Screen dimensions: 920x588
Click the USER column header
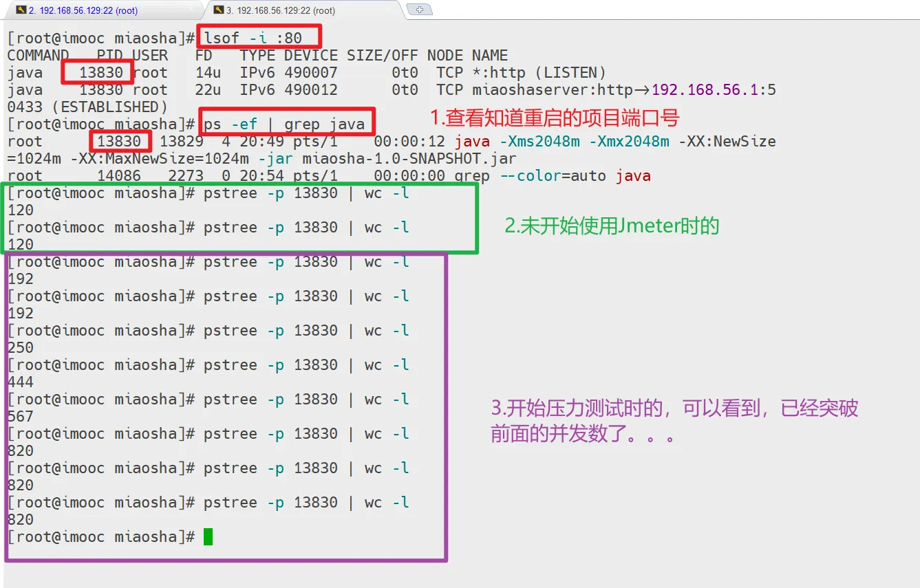pyautogui.click(x=150, y=56)
